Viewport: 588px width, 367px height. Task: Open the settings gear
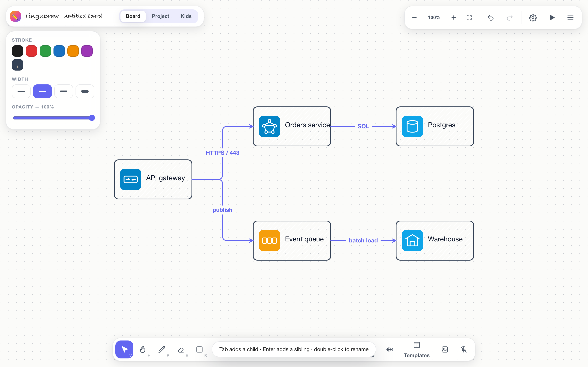click(533, 18)
